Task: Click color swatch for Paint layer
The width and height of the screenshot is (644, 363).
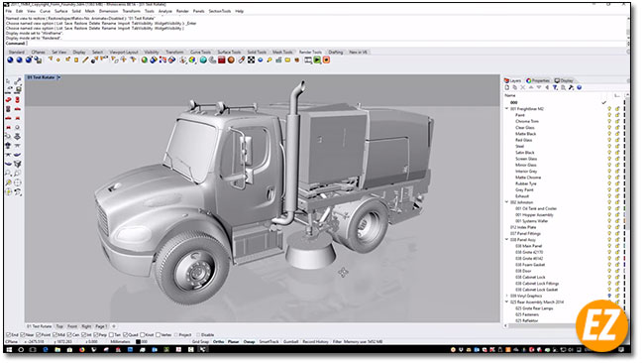Action: click(625, 115)
